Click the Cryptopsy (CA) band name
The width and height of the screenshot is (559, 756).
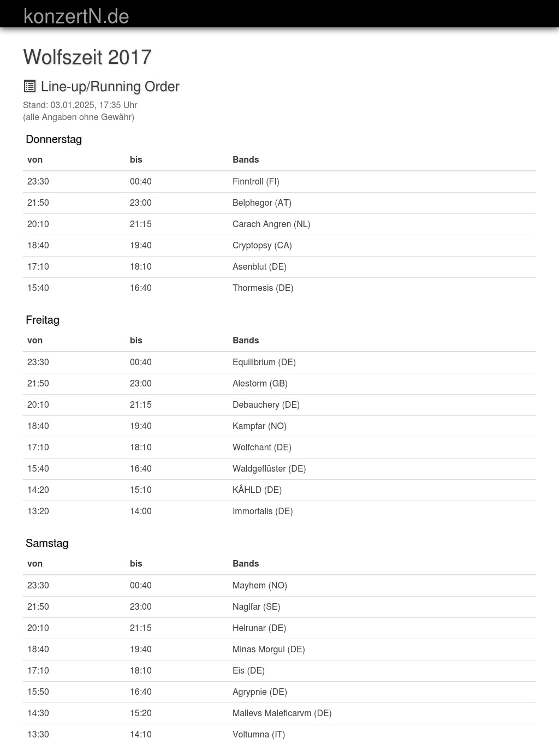pyautogui.click(x=262, y=245)
